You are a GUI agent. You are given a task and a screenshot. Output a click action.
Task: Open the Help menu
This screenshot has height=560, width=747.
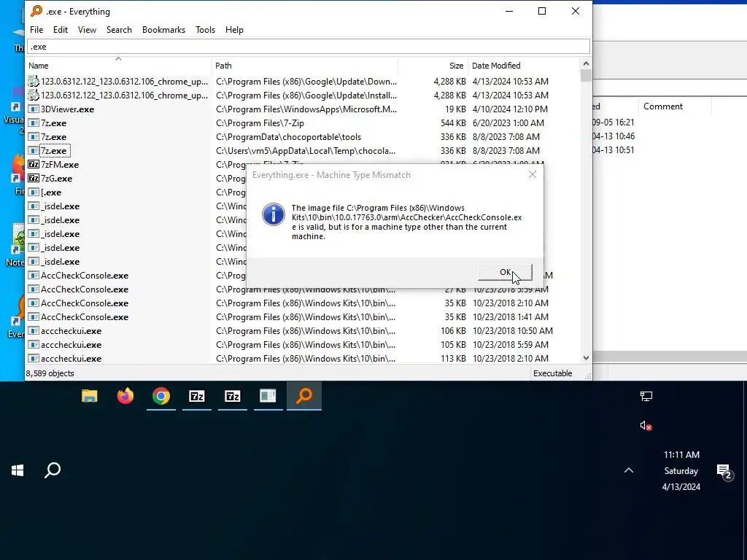(234, 29)
